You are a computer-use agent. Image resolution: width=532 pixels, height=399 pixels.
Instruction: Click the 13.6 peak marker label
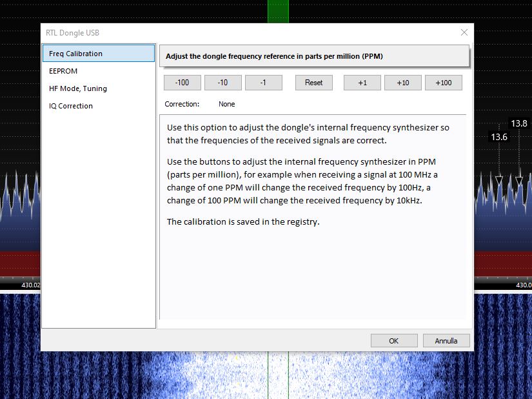pyautogui.click(x=498, y=137)
